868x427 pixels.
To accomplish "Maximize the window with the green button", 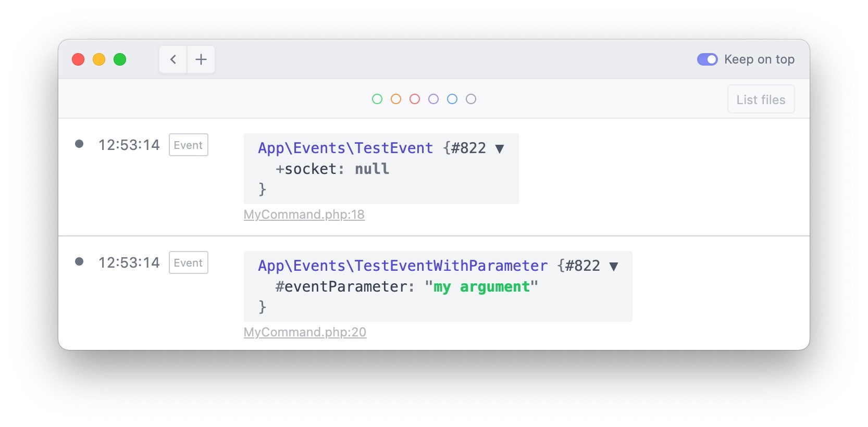I will [120, 59].
